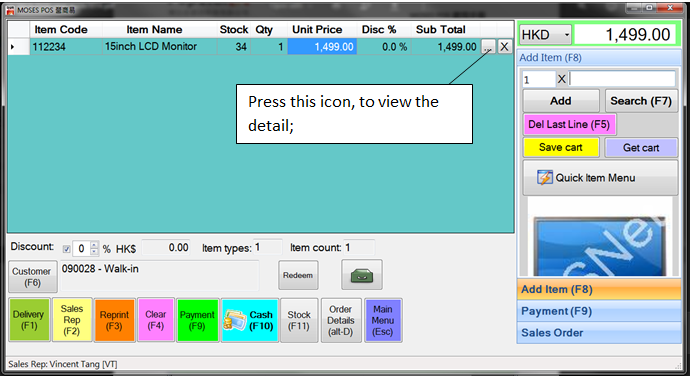Click the Del Last Line (F5) button
The height and width of the screenshot is (377, 692).
[569, 124]
